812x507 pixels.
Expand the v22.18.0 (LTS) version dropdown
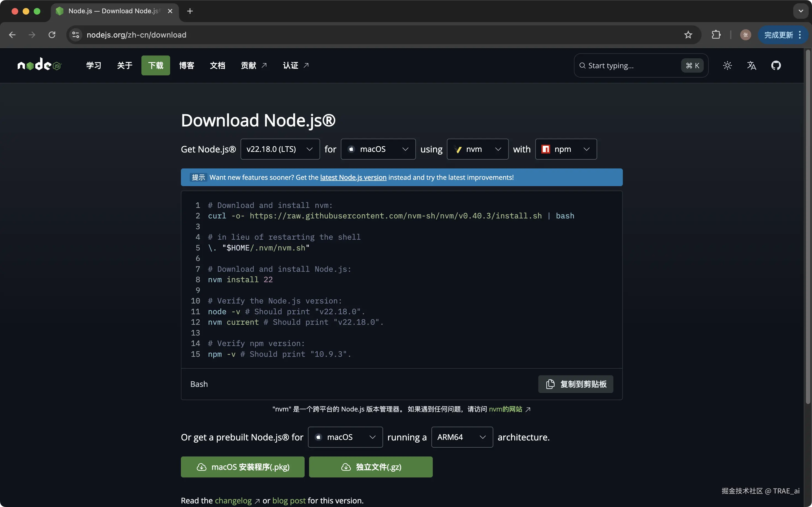pyautogui.click(x=280, y=149)
